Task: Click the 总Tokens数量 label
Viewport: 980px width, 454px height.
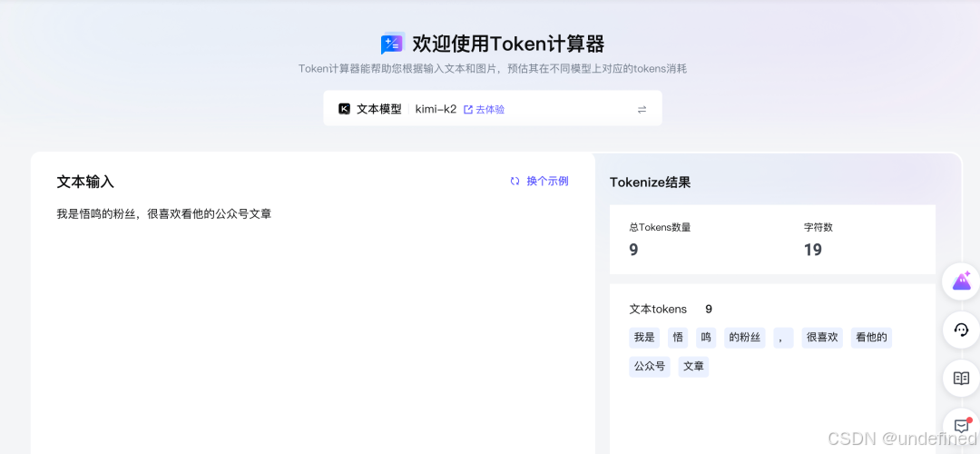Action: (660, 228)
